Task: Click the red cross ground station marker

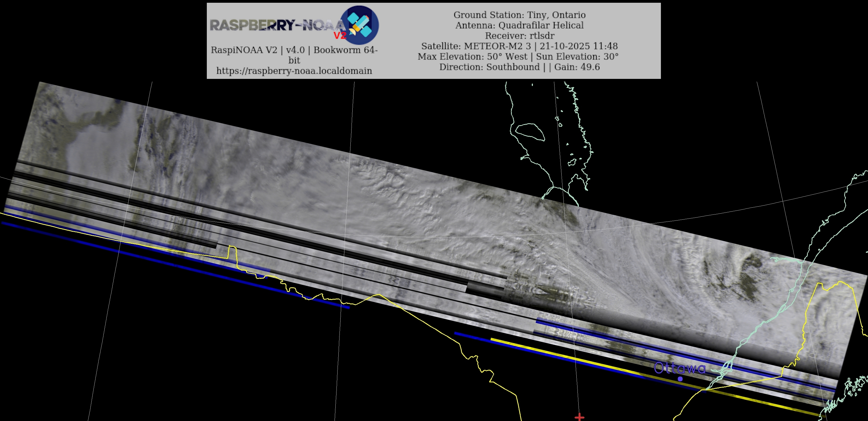Action: click(x=579, y=417)
